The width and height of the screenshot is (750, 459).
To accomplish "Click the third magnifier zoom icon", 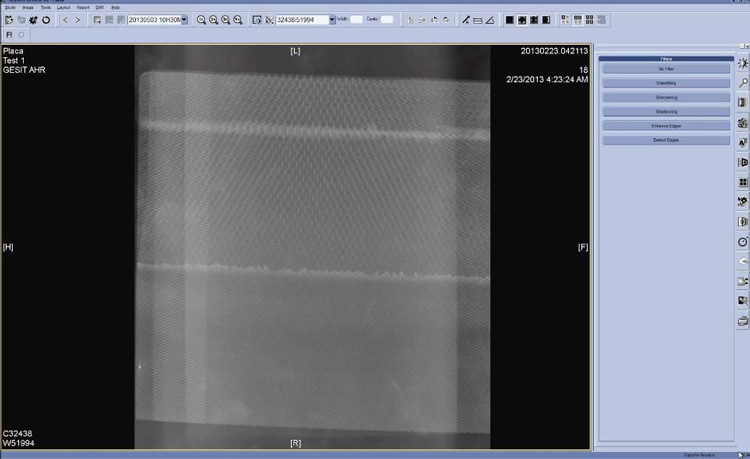I will pos(225,20).
